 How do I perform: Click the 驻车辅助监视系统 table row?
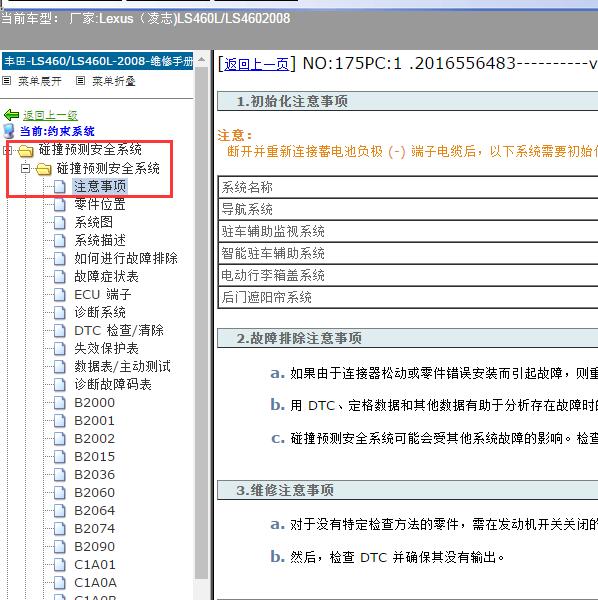(408, 231)
